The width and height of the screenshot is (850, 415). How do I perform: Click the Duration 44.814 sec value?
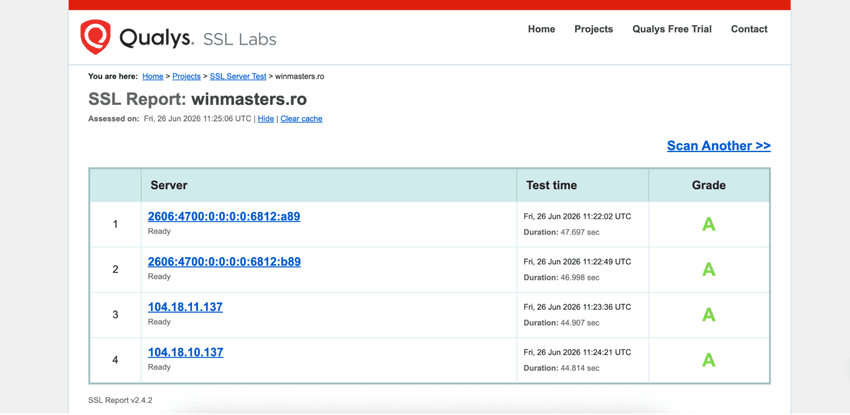[x=562, y=368]
